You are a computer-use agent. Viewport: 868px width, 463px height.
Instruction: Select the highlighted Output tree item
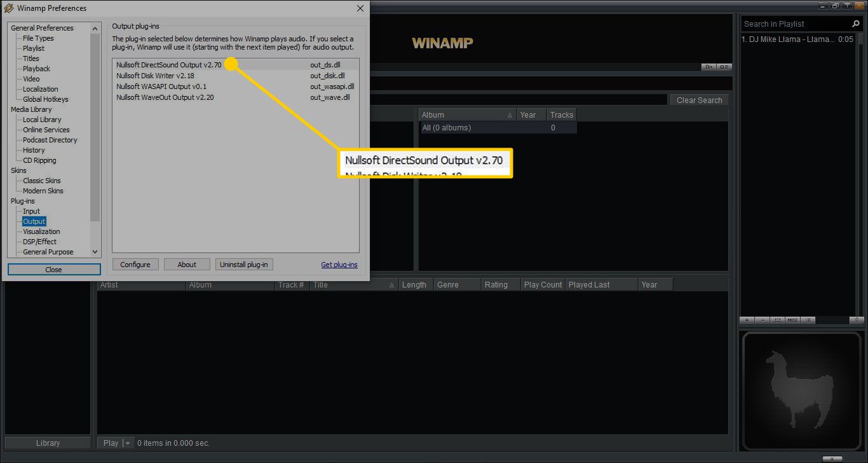coord(34,221)
